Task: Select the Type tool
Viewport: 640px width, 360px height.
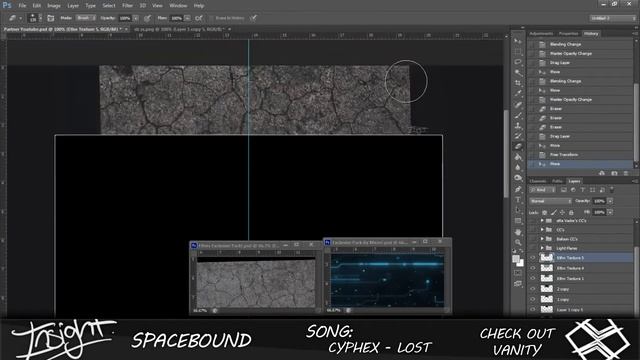Action: [x=518, y=200]
